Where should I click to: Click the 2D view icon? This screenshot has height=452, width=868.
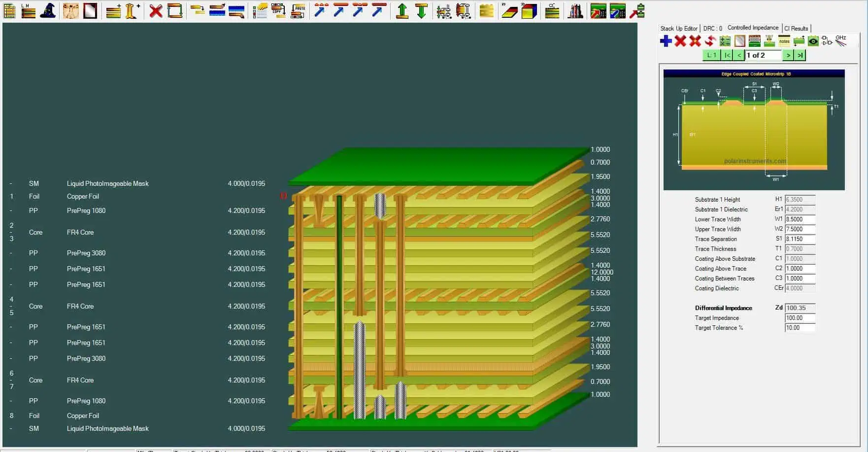pos(509,11)
